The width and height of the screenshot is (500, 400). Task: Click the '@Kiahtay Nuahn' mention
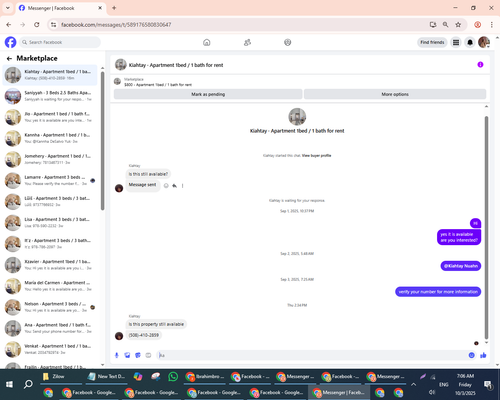[461, 266]
